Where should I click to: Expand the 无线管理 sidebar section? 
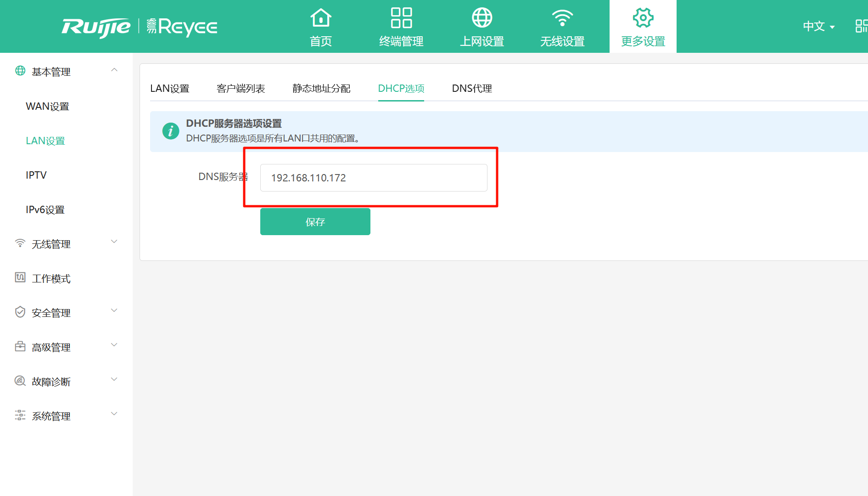(114, 242)
